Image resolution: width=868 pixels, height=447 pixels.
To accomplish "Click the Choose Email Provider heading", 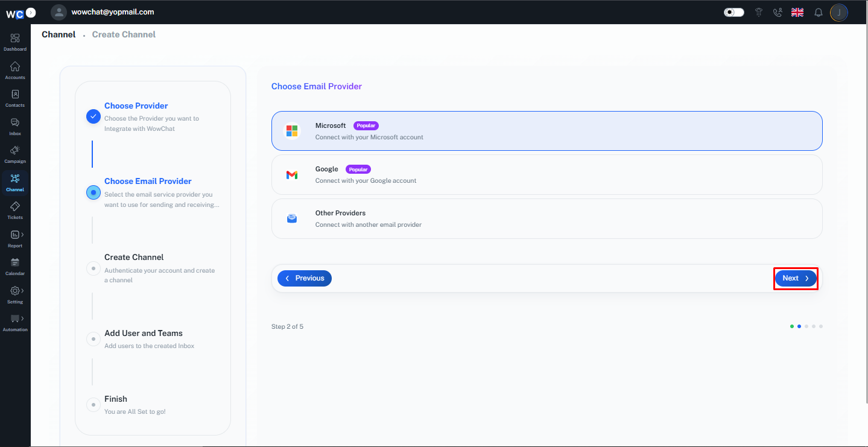I will click(x=317, y=86).
